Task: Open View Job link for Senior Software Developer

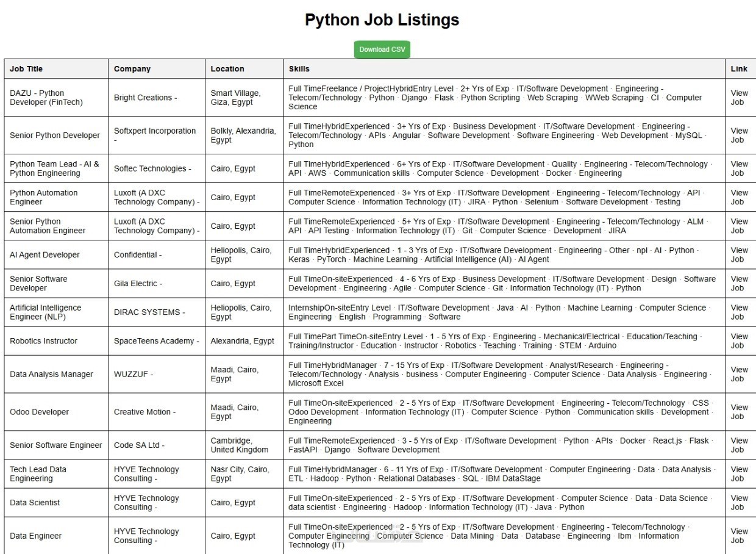Action: click(x=739, y=283)
